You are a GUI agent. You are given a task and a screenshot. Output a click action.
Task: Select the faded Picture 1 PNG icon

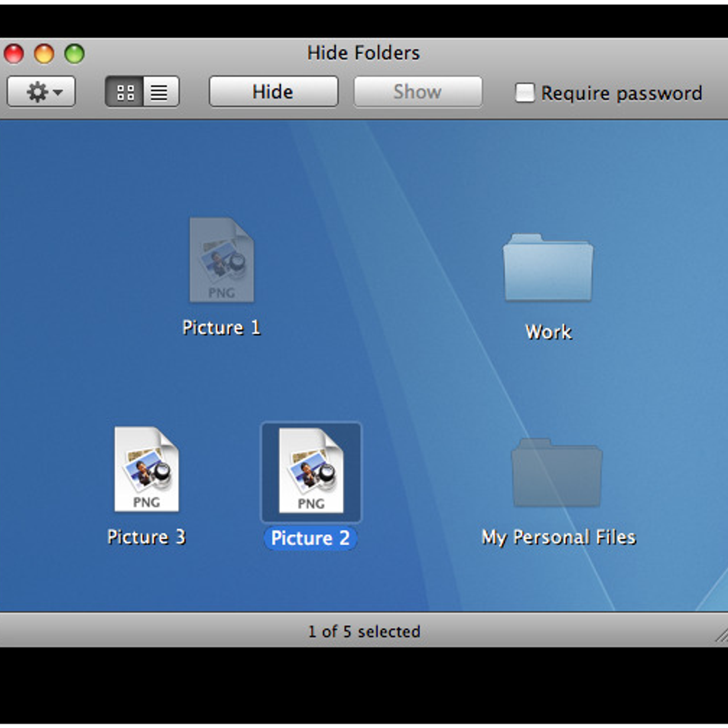pos(222,260)
